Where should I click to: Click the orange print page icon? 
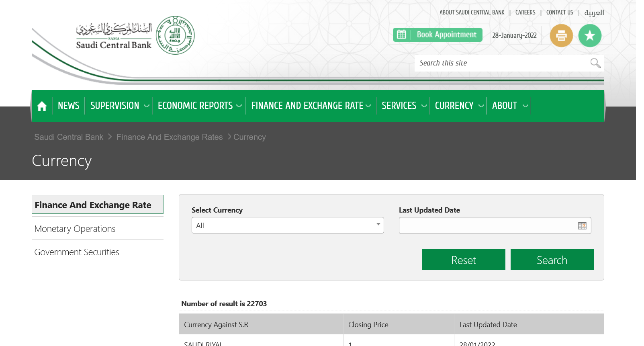pos(561,36)
